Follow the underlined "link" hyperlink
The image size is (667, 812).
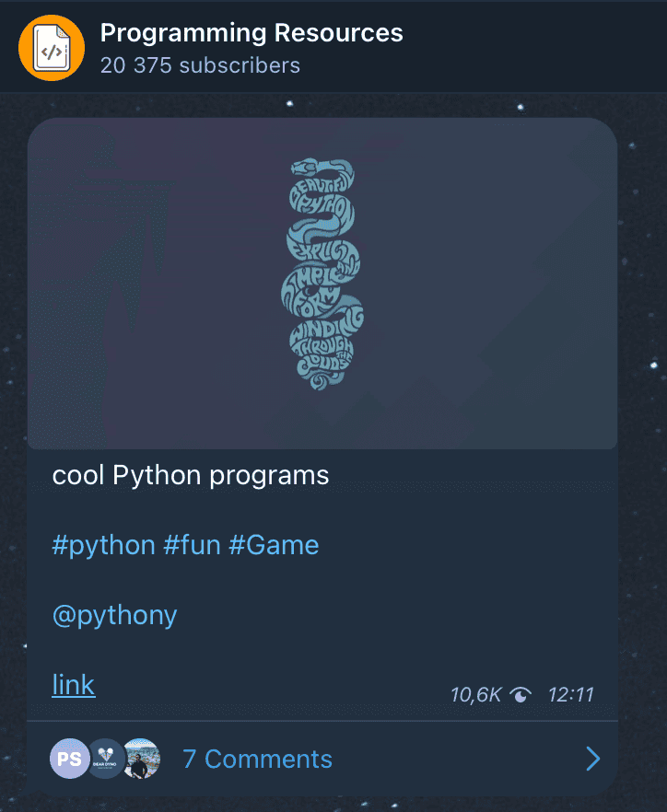(x=73, y=685)
